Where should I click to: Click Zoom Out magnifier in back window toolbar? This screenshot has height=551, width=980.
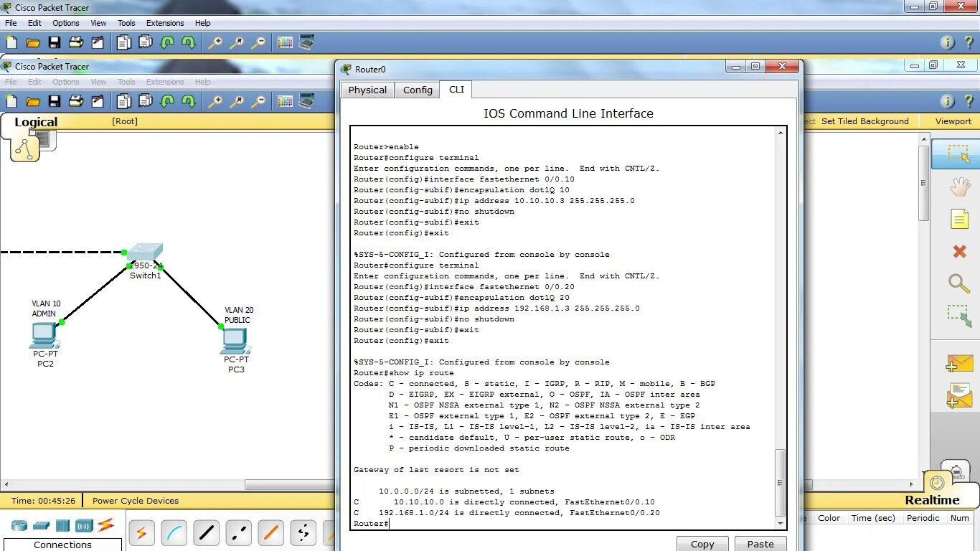[x=258, y=43]
